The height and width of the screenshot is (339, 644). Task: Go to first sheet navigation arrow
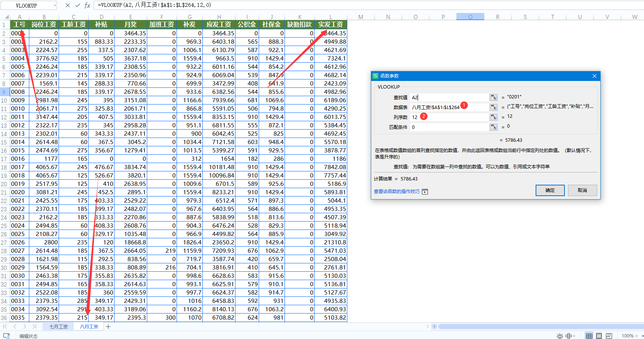(5, 326)
